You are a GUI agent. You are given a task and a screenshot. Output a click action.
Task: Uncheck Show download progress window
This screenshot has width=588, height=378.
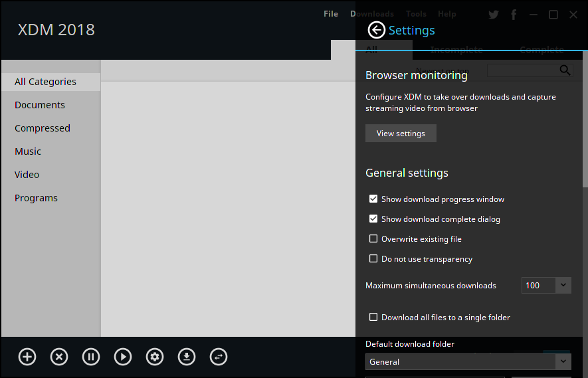(x=373, y=199)
